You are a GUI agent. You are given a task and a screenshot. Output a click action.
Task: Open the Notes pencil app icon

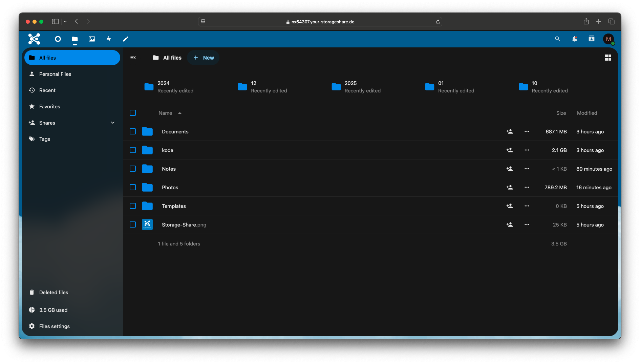pyautogui.click(x=126, y=39)
